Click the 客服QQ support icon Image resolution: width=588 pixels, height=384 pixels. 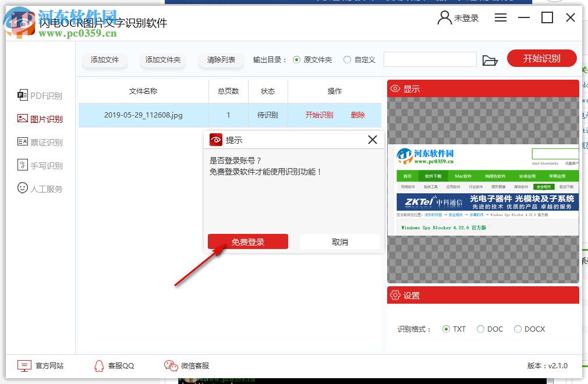pos(98,366)
